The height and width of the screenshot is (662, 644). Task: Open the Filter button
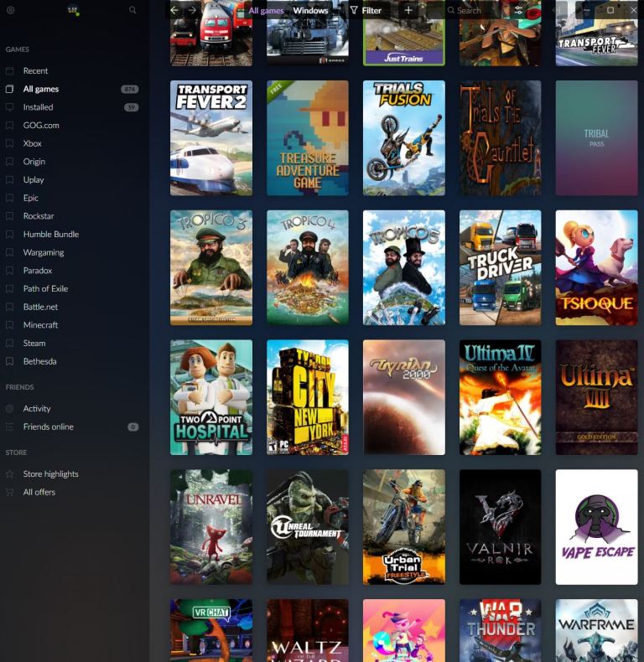(x=366, y=10)
